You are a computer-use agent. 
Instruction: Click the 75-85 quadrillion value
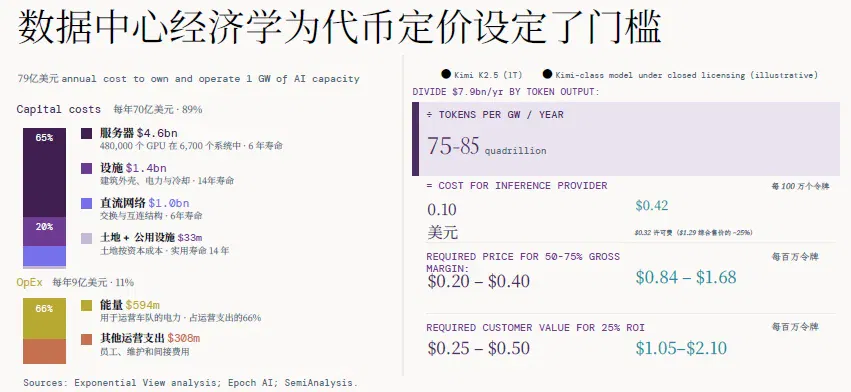[487, 147]
